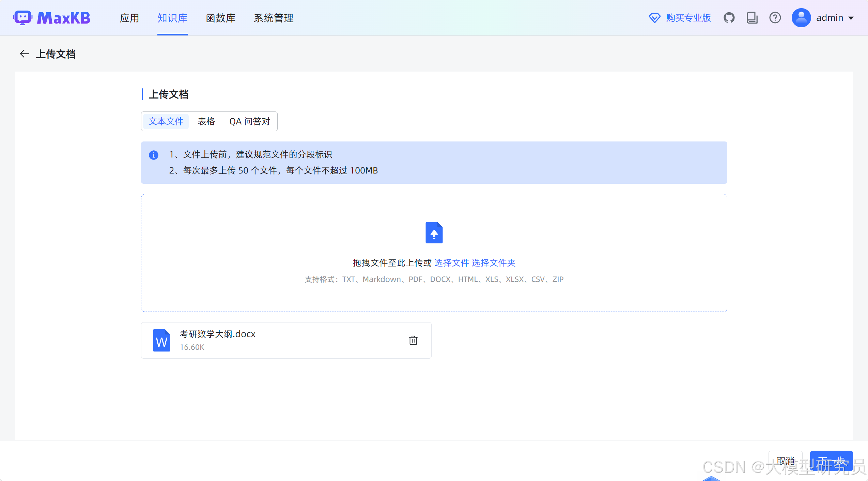Viewport: 868px width, 481px height.
Task: Click the diamond icon beside 购买专业版
Action: [x=654, y=18]
